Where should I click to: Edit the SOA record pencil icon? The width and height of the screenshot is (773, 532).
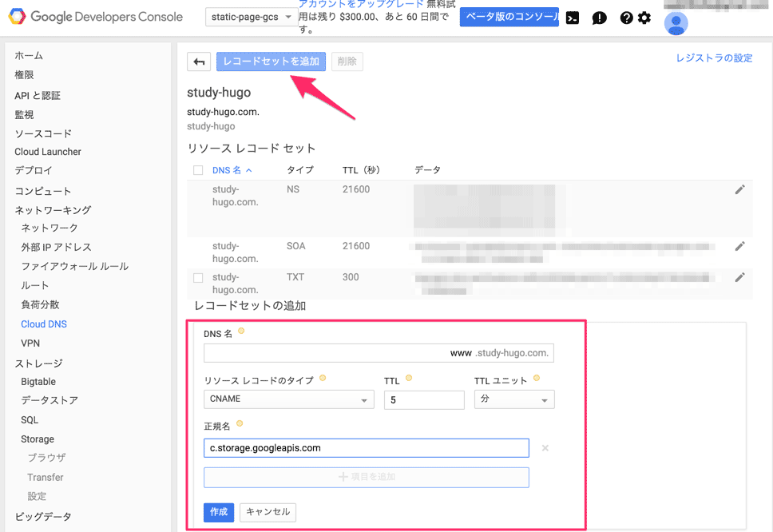tap(739, 247)
